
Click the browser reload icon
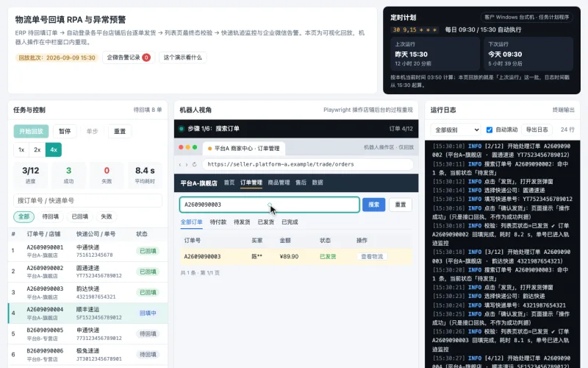[194, 164]
